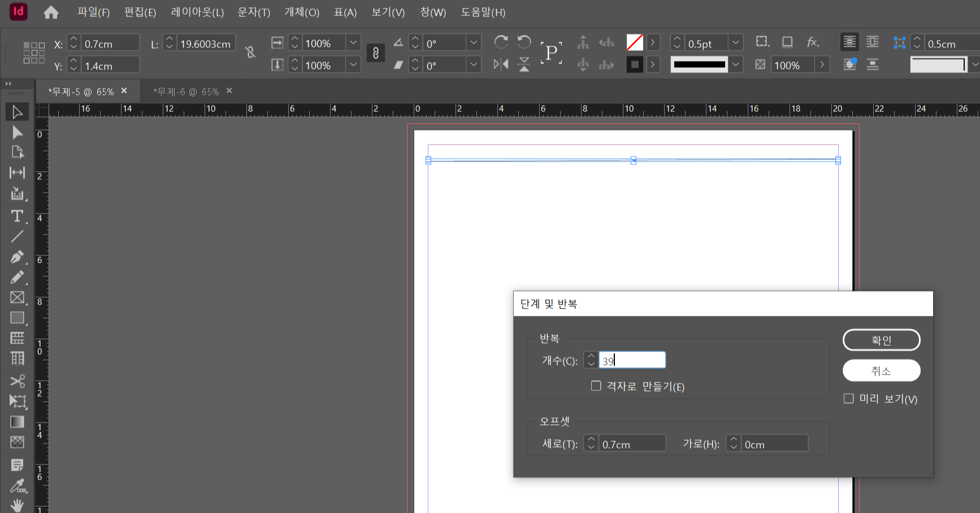Select the Pencil tool
The width and height of the screenshot is (980, 513).
17,277
